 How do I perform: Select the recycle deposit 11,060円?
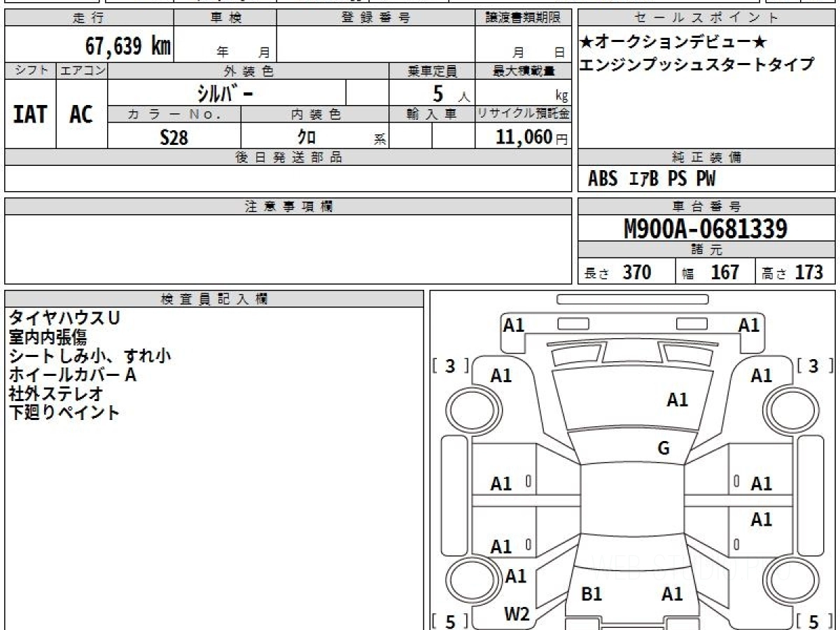tap(532, 137)
